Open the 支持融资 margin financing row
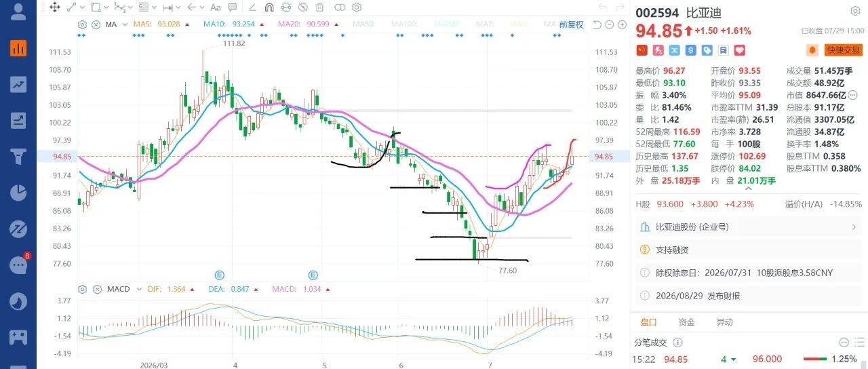The width and height of the screenshot is (868, 369). pos(749,250)
